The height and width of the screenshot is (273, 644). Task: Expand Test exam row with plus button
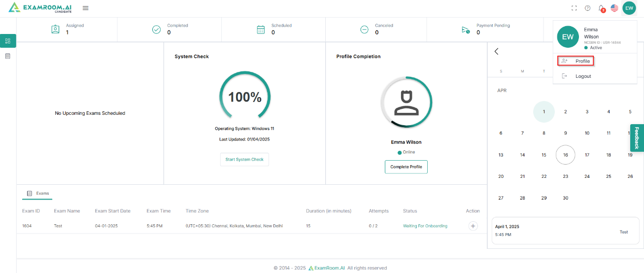(x=473, y=226)
